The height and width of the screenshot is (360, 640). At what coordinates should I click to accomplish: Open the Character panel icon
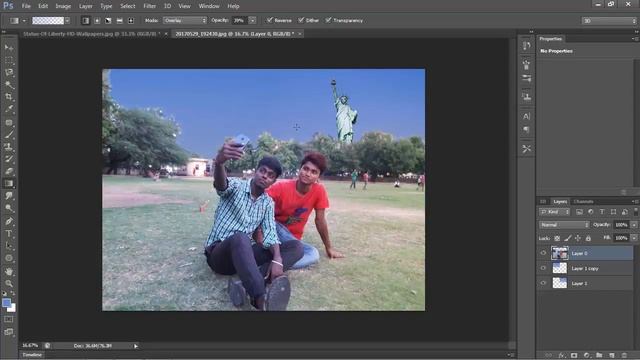pyautogui.click(x=527, y=116)
